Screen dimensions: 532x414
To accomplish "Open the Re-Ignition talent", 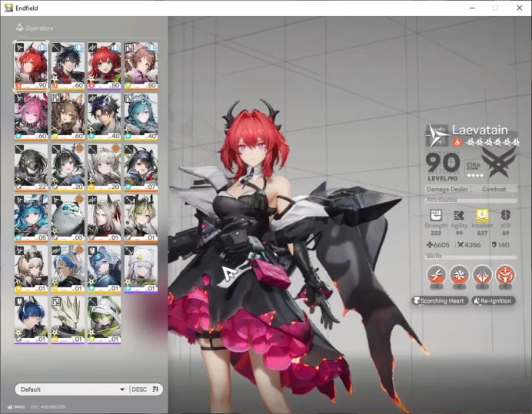I will coord(494,301).
